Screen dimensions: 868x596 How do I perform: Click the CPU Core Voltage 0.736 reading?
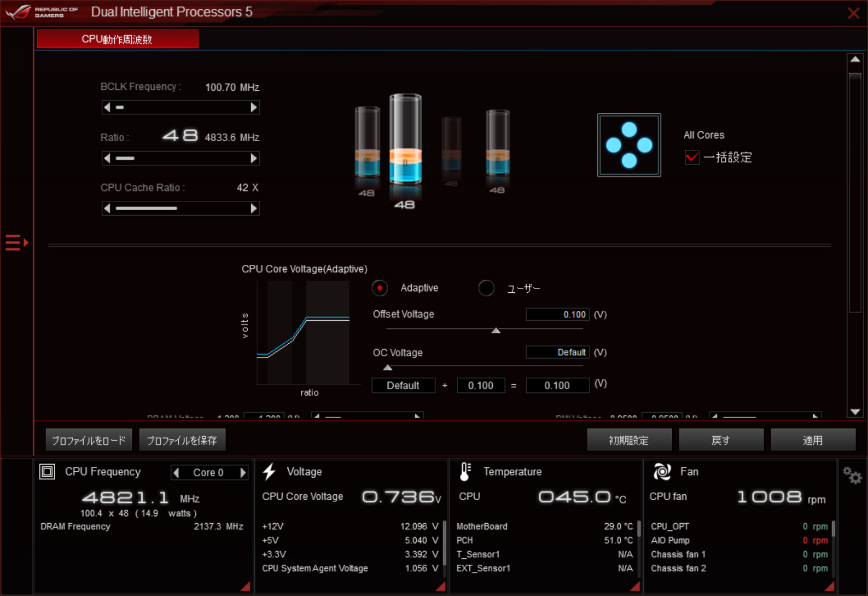pyautogui.click(x=401, y=497)
